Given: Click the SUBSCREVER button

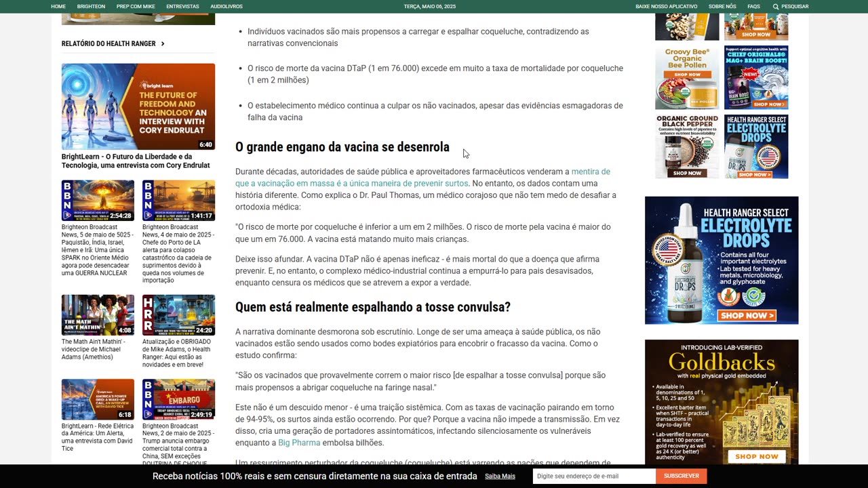Looking at the screenshot, I should tap(682, 476).
